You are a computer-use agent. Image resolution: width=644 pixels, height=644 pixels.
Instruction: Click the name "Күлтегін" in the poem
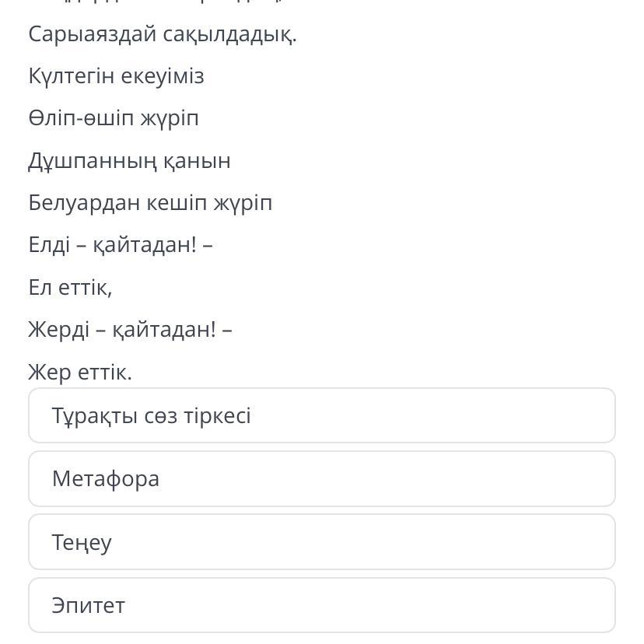coord(71,76)
